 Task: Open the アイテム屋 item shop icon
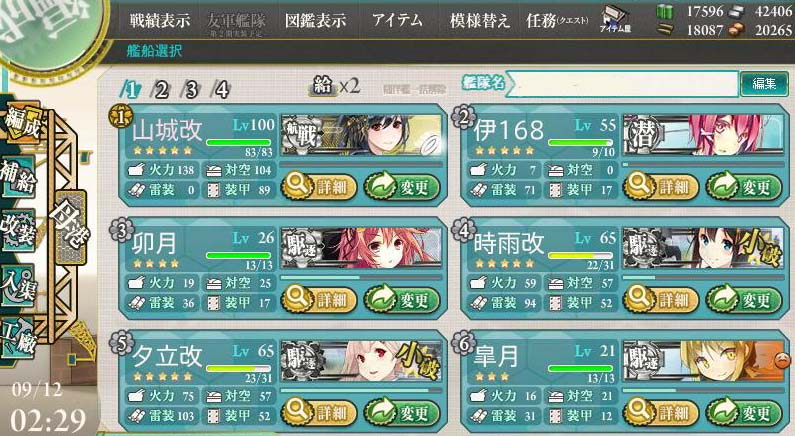pyautogui.click(x=615, y=19)
